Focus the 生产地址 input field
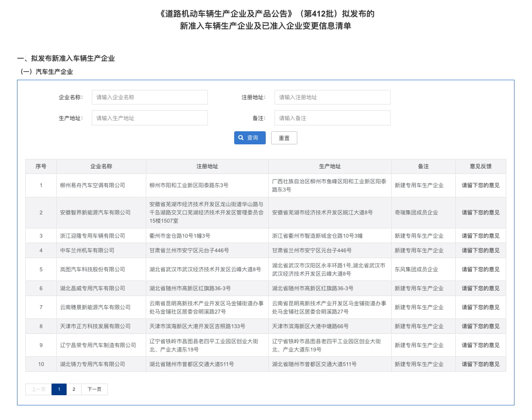532x420 pixels. point(150,118)
